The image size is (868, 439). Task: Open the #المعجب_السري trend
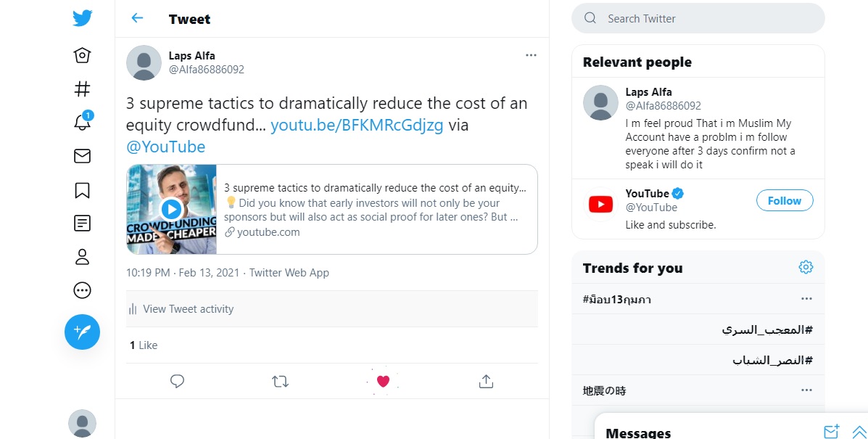click(767, 330)
